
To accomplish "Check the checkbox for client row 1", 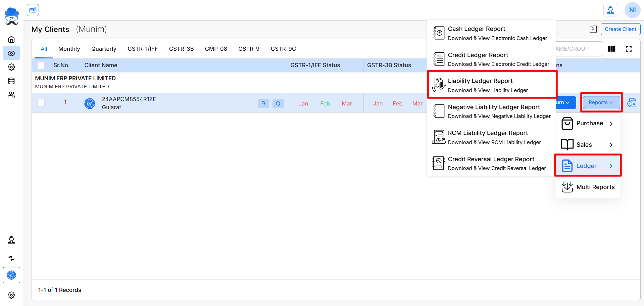I will click(x=41, y=103).
